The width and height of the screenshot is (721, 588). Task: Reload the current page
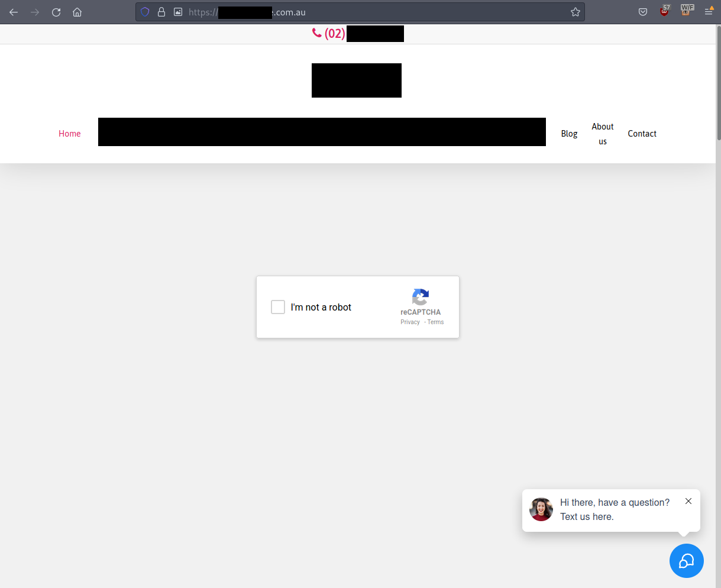coord(56,12)
